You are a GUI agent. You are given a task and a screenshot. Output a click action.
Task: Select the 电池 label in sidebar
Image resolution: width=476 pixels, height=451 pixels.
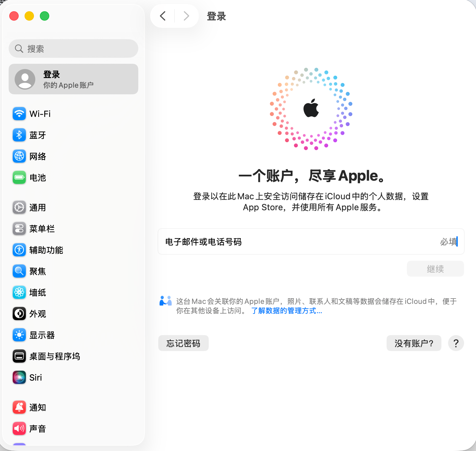point(38,178)
